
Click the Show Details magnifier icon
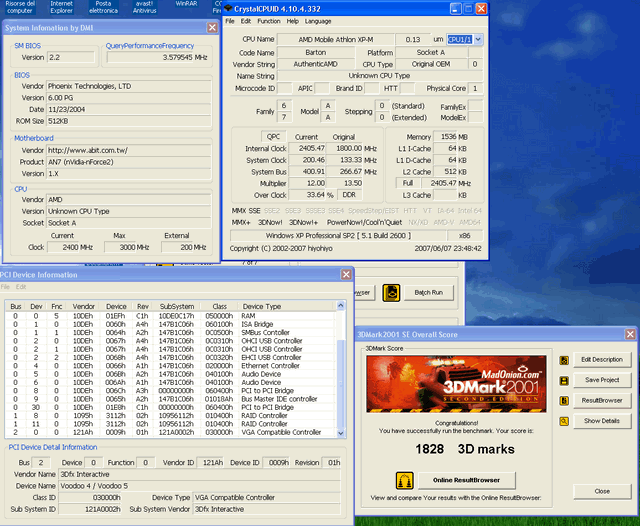[564, 421]
